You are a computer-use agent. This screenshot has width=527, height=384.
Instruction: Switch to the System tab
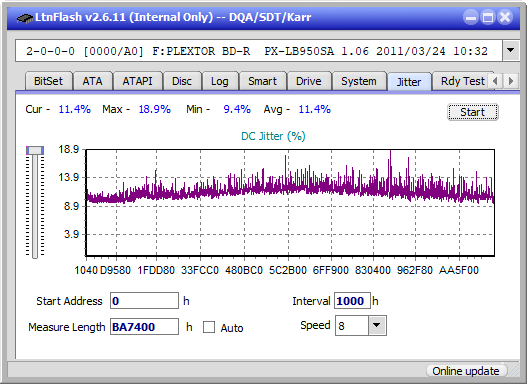coord(359,81)
